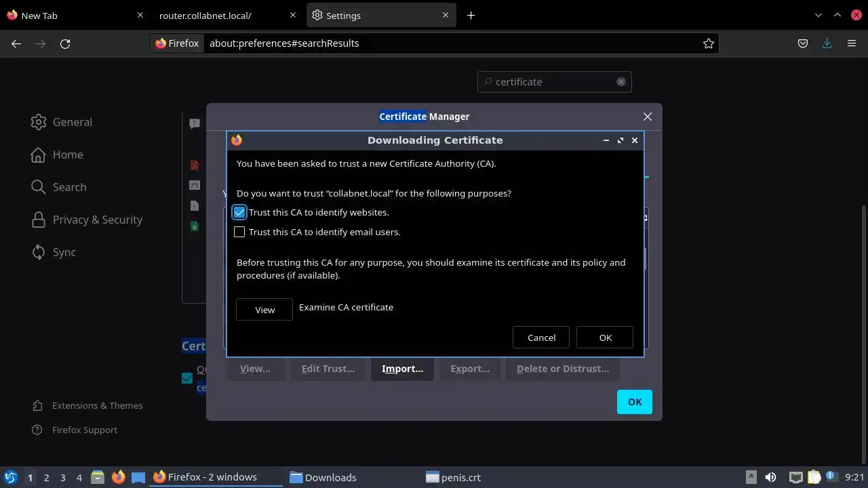Cancel the Downloading Certificate dialog
This screenshot has width=868, height=488.
coord(541,338)
